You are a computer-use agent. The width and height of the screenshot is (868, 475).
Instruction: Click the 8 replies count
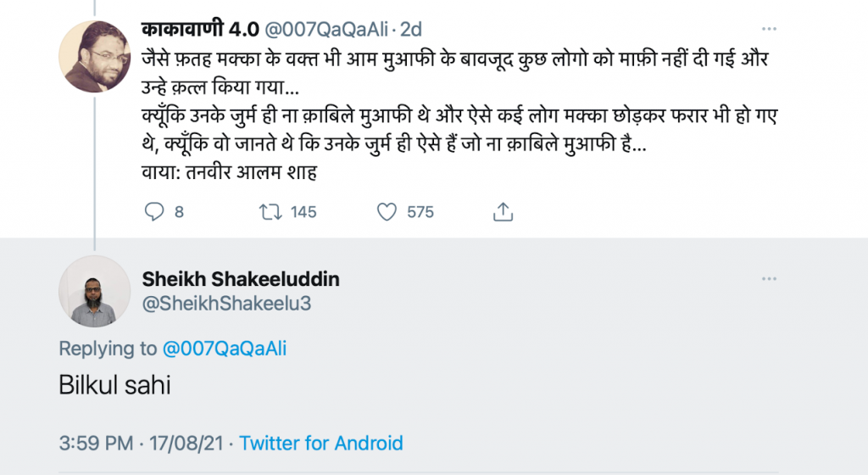coord(179,212)
